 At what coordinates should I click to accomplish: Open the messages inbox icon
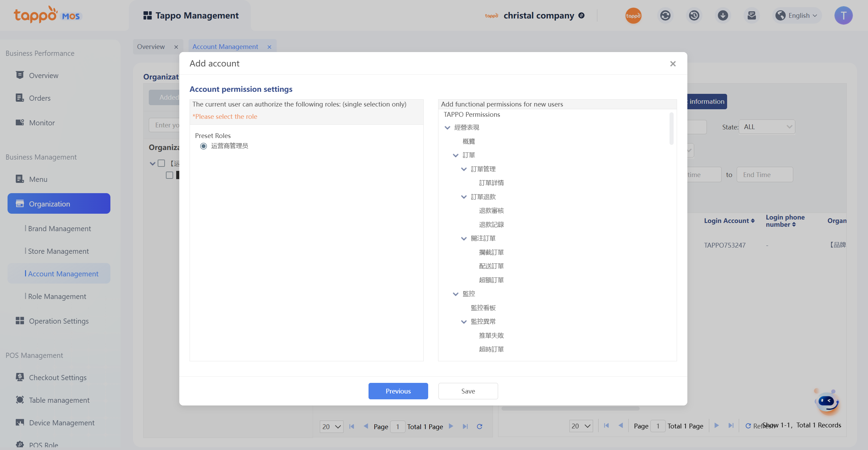(751, 15)
